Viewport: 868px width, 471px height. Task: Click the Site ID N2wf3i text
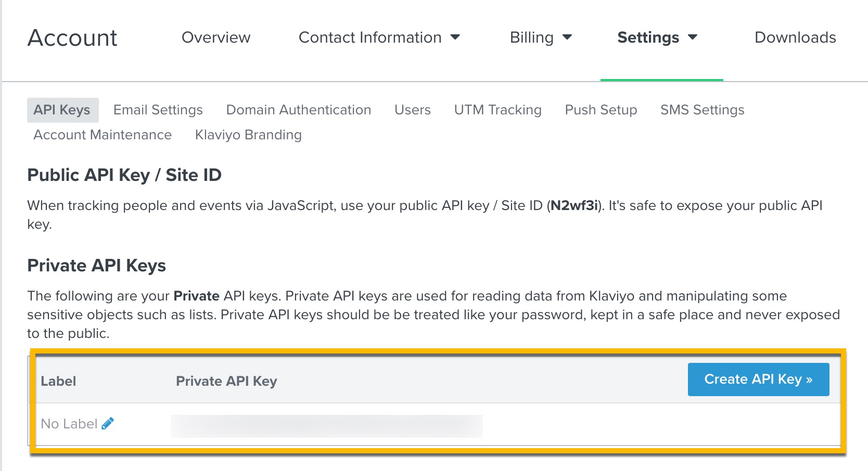(x=575, y=206)
